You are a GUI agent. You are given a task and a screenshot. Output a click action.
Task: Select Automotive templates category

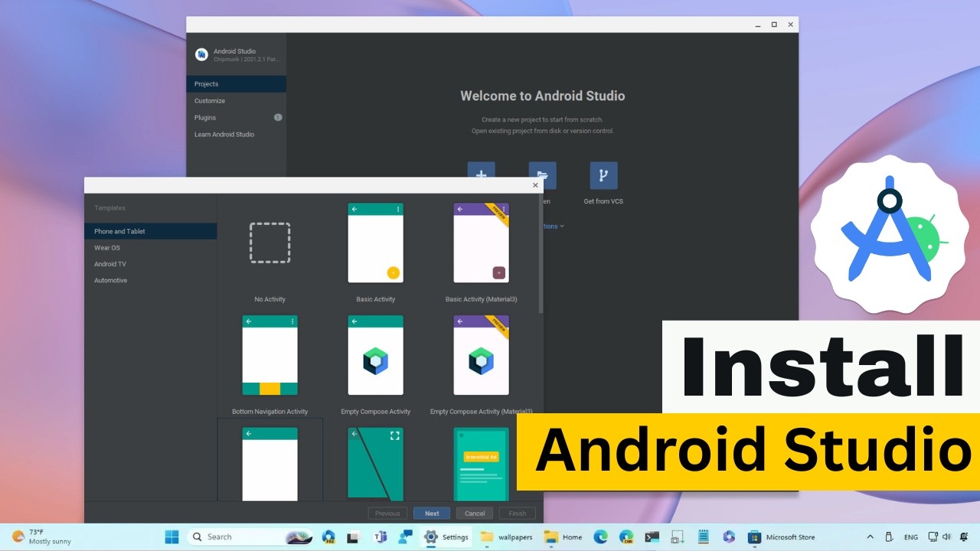[151, 280]
